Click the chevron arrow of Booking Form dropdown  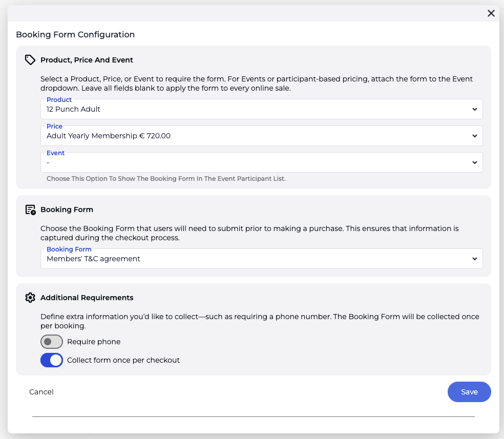[x=475, y=259]
